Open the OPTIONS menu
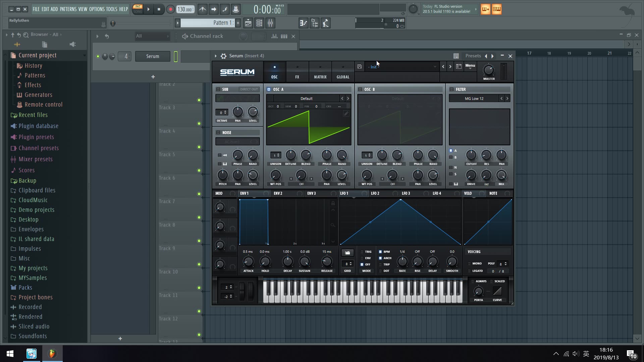 click(97, 9)
